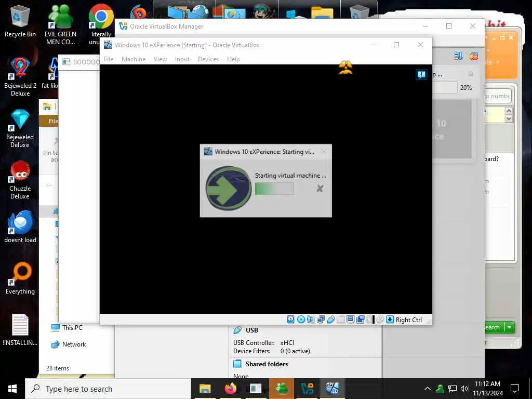Select Bejeweled Deluxe desktop icon

20,129
